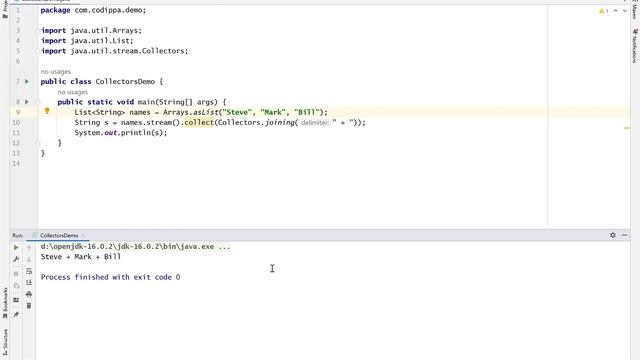
Task: Click fold end marker at line 12
Action: pyautogui.click(x=38, y=143)
